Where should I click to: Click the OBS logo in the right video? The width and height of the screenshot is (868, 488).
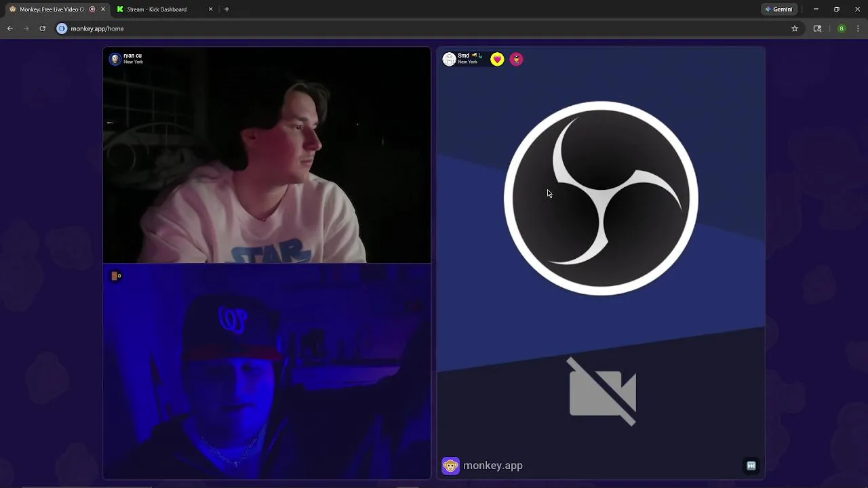(x=601, y=198)
